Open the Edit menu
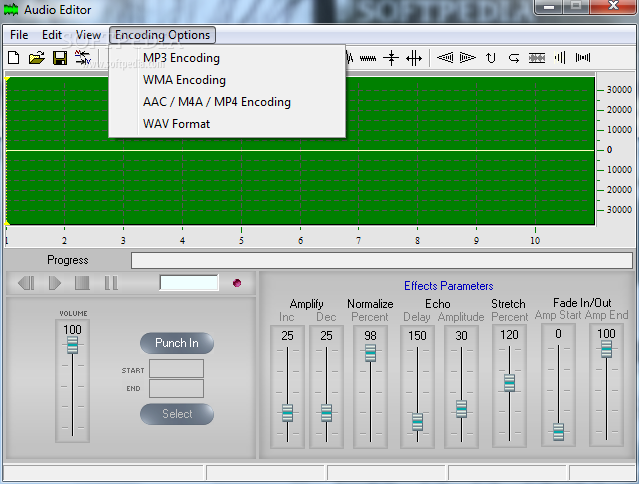Screen dimensions: 639x484 pyautogui.click(x=52, y=35)
